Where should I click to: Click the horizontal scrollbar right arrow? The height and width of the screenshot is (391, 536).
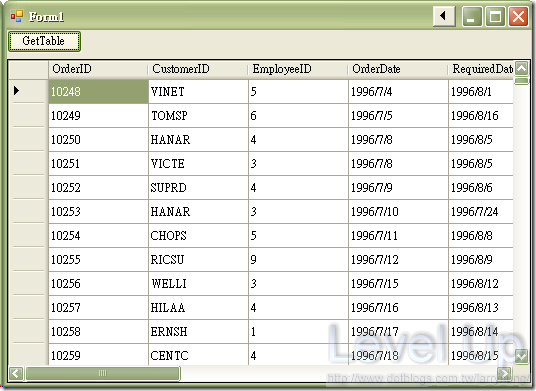[x=505, y=373]
